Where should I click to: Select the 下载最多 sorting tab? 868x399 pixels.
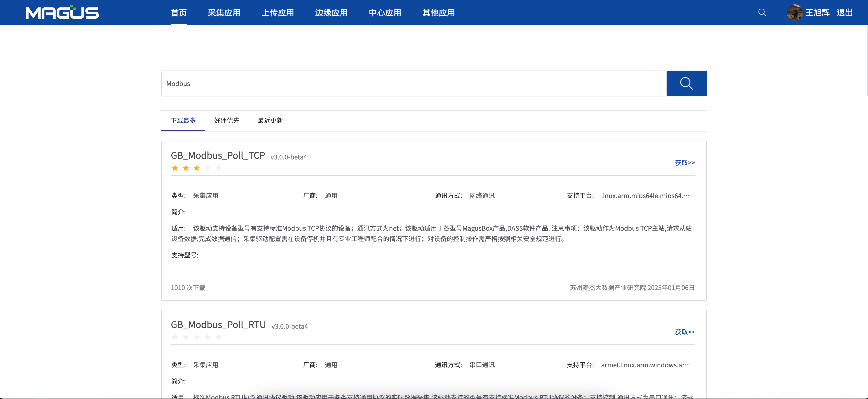183,120
